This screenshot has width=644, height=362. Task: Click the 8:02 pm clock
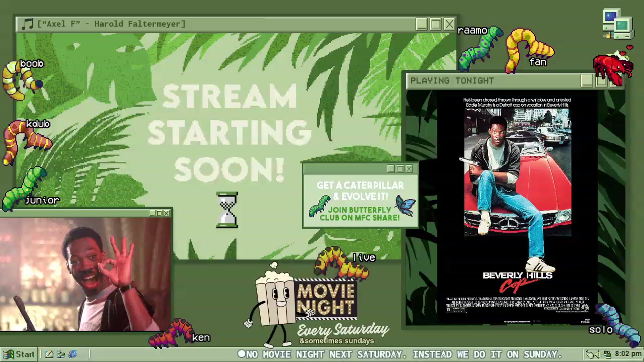[x=628, y=354]
